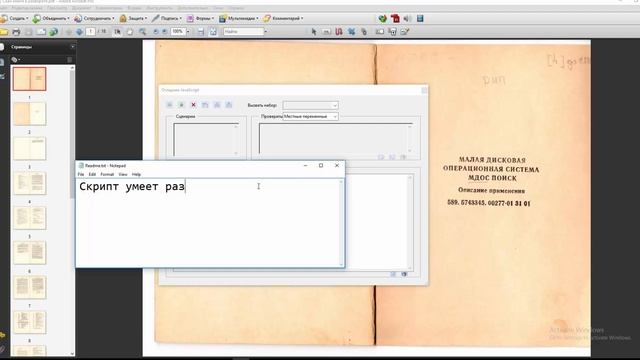Screen dimensions: 640x360
Task: Open File menu in Notepad
Action: 81,174
